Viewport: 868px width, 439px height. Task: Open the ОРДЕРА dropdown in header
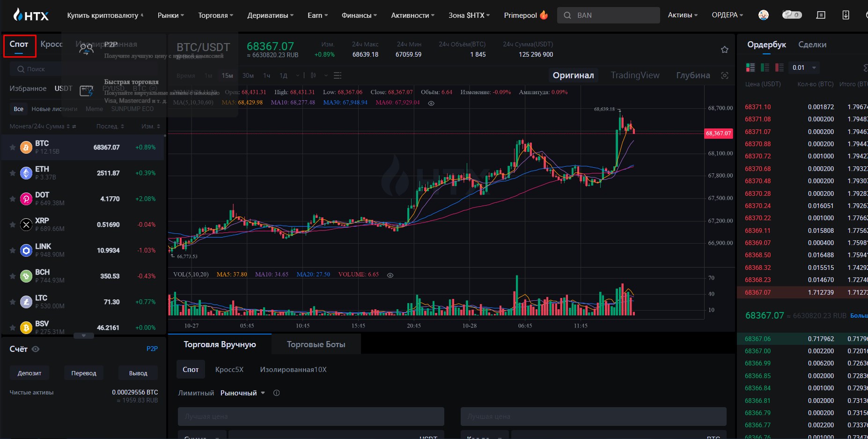click(x=728, y=15)
